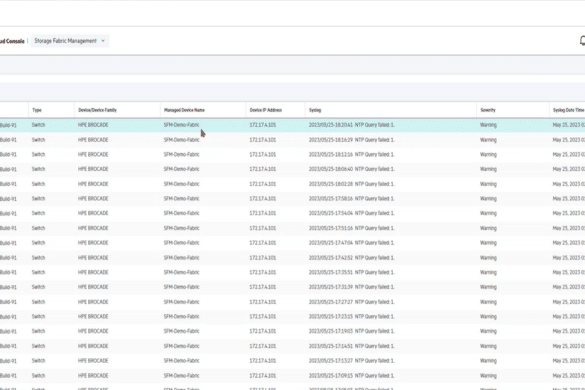Sort by the Type column header

pos(37,110)
